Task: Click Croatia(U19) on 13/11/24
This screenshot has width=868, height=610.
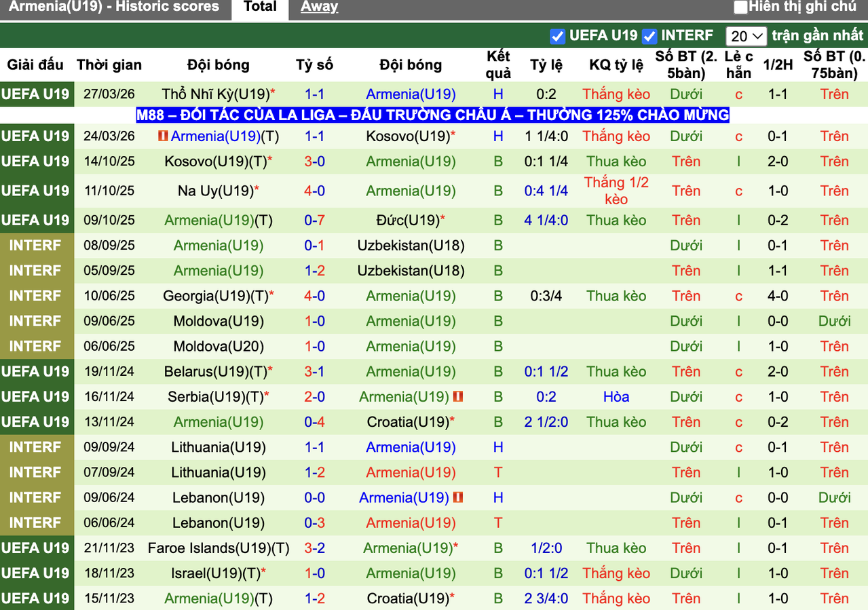Action: click(x=408, y=422)
